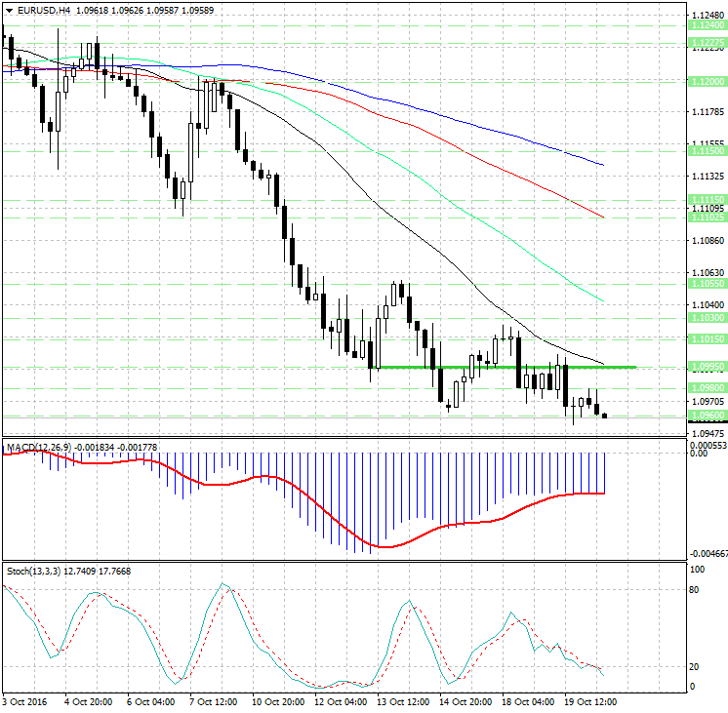
Task: Click the green 1.12000 price level tag
Action: [x=706, y=82]
